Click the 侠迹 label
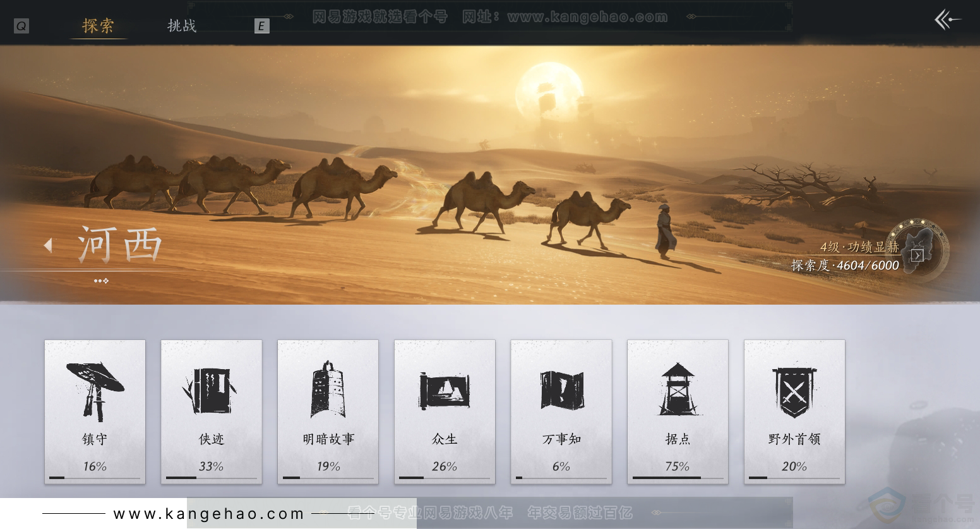 (x=212, y=439)
